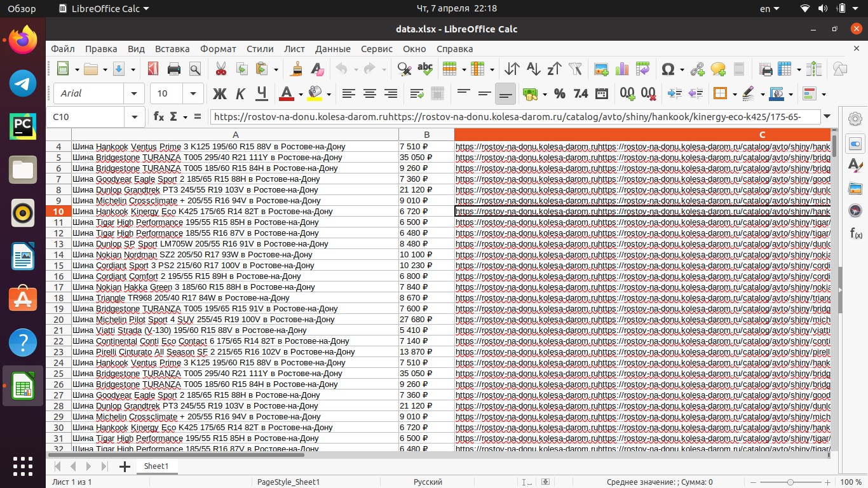The width and height of the screenshot is (868, 488).
Task: Format as Percent icon
Action: click(560, 93)
